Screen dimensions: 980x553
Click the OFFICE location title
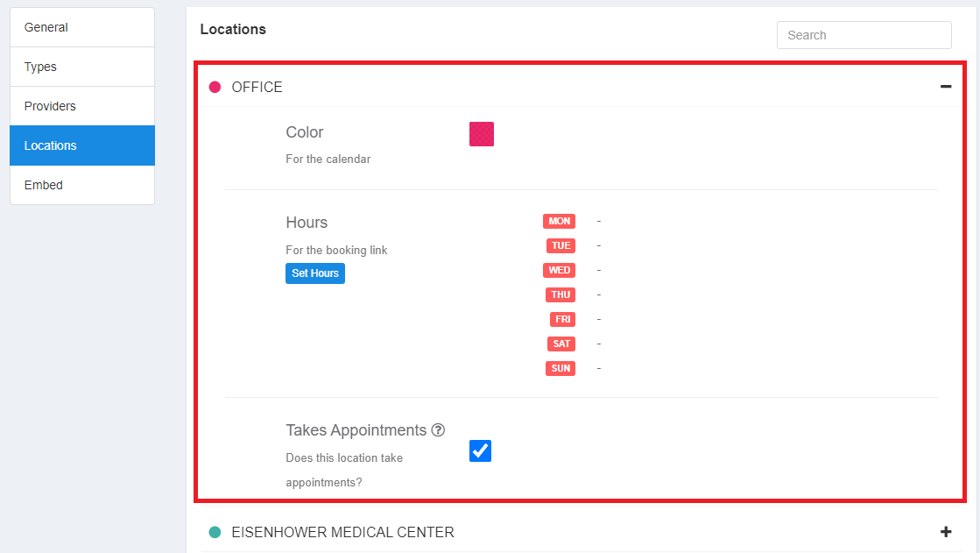pyautogui.click(x=257, y=87)
